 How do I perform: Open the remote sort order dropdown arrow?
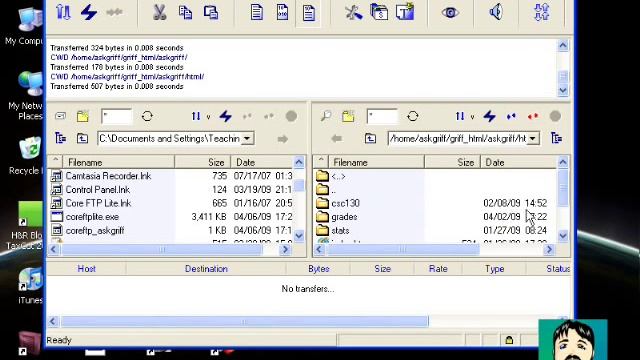coord(472,117)
